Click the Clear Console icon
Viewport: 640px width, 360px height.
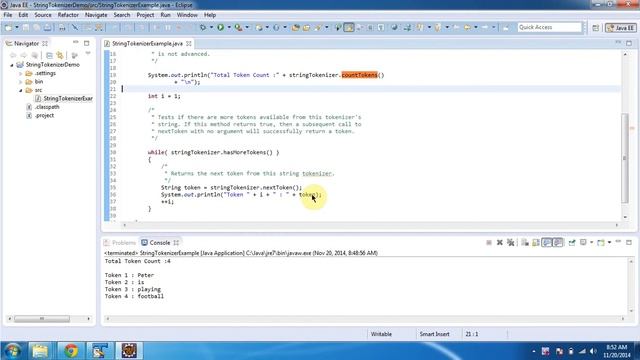(525, 242)
